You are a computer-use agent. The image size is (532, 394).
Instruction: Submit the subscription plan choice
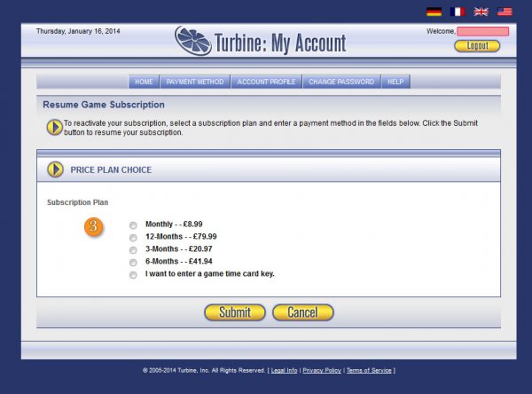click(235, 312)
